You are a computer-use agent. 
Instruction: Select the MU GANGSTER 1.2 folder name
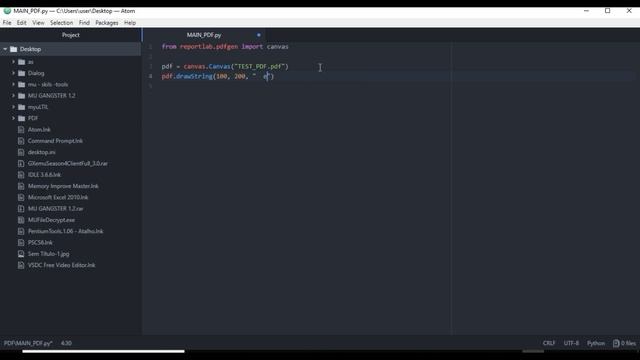[x=51, y=96]
